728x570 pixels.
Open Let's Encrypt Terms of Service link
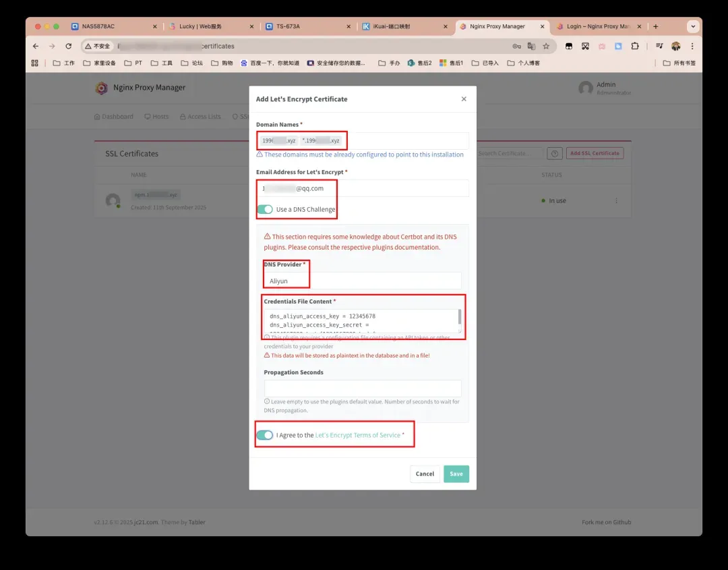click(x=357, y=435)
